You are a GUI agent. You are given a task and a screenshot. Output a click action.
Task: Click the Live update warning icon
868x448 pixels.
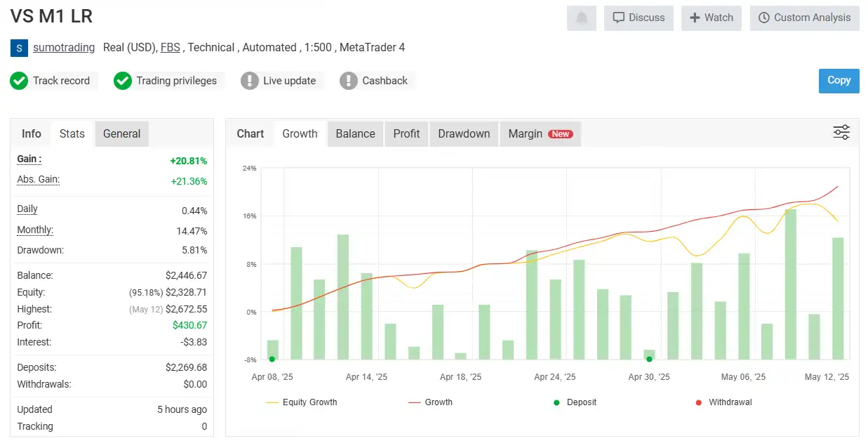click(250, 81)
